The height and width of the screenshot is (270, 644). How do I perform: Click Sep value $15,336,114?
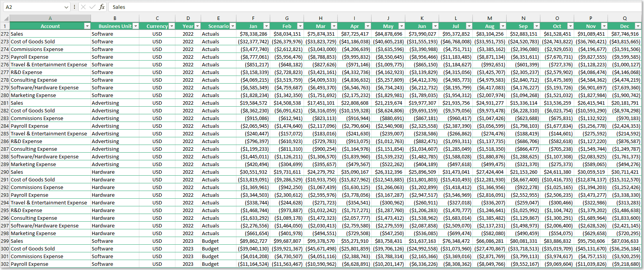click(x=523, y=103)
